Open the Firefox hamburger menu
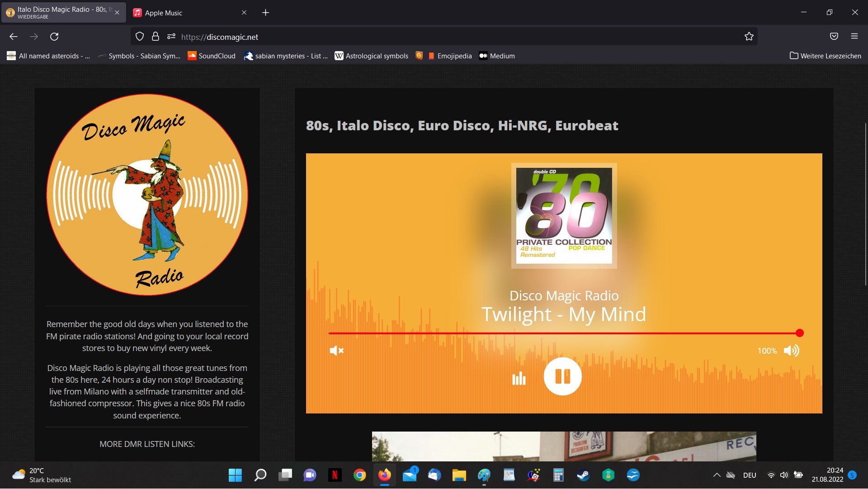Viewport: 868px width, 489px height. click(x=854, y=37)
